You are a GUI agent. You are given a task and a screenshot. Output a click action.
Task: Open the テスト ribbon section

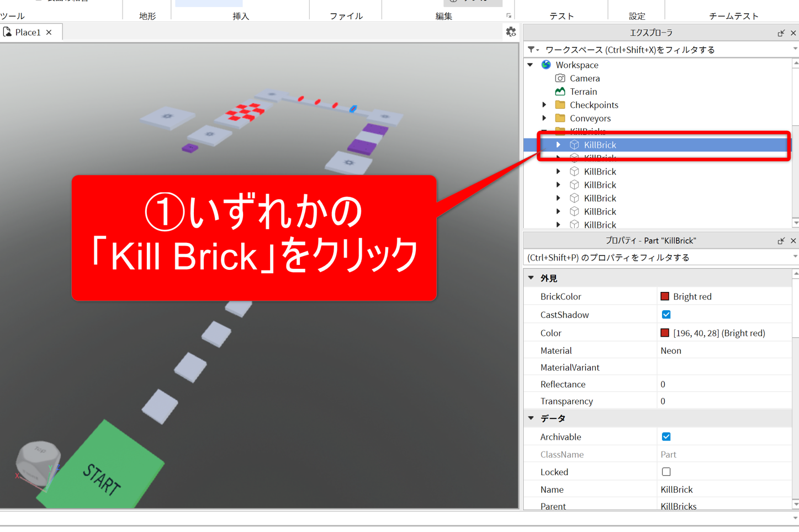(561, 16)
